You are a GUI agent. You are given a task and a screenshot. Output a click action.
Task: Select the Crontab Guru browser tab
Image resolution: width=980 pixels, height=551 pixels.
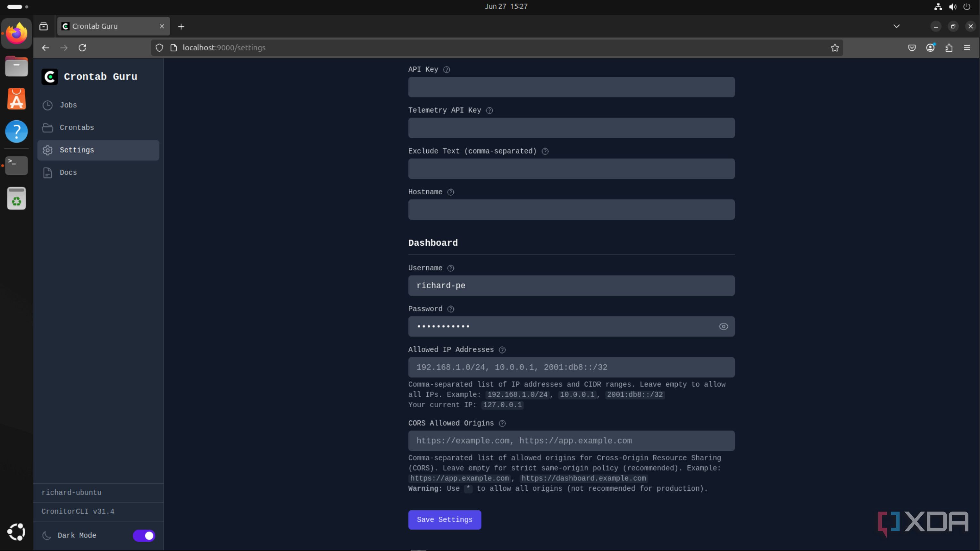(113, 26)
